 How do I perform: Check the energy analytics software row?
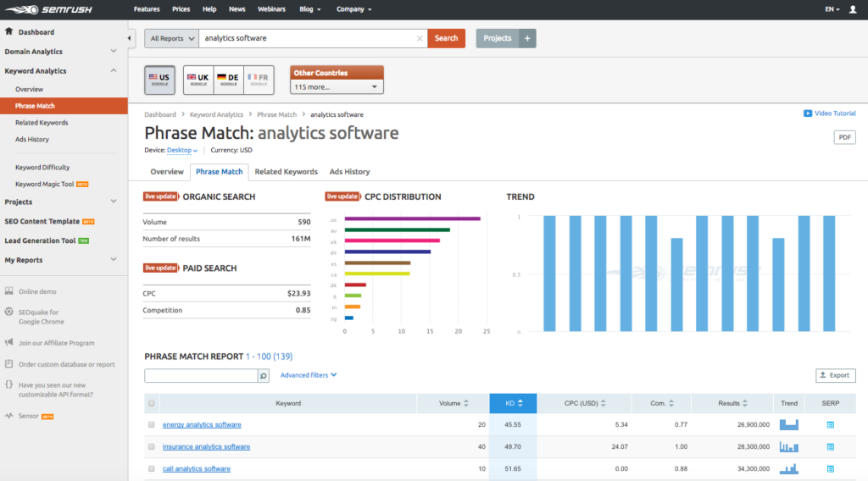151,424
